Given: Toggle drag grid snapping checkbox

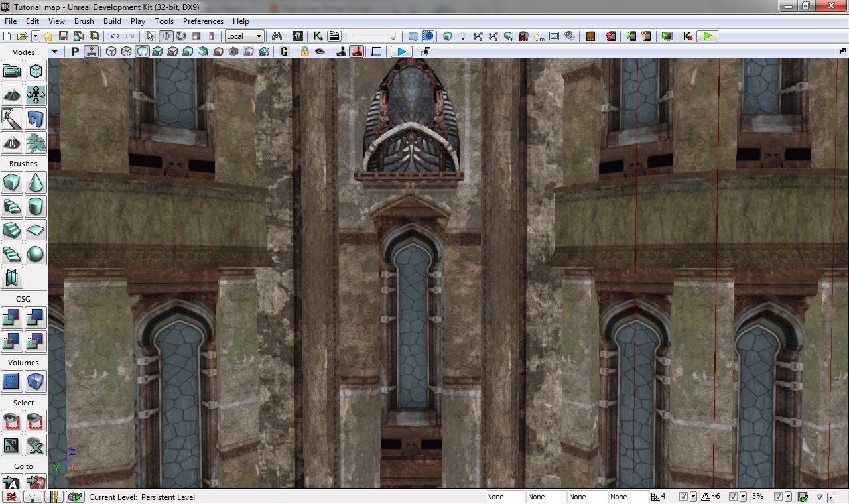Looking at the screenshot, I should coord(683,497).
